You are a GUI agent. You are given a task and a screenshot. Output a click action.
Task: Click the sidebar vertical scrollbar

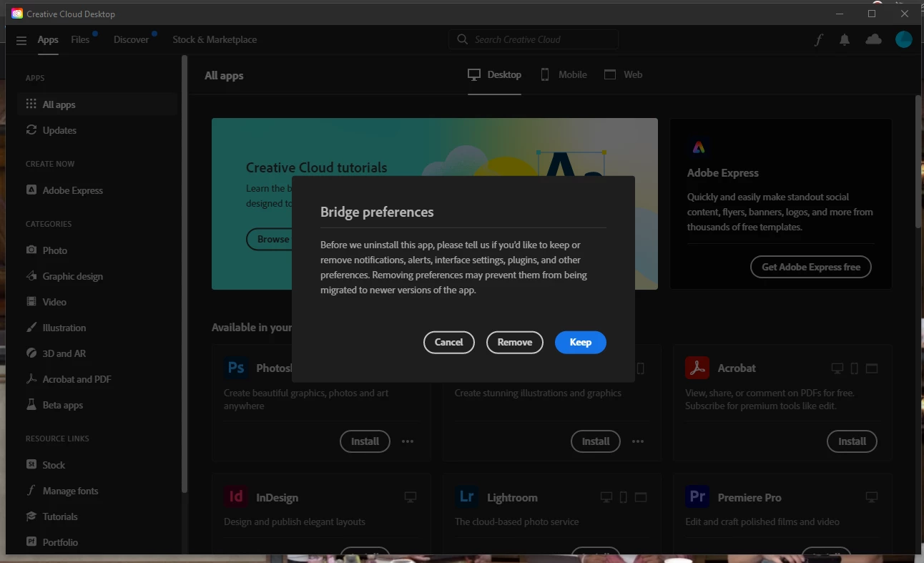184,274
